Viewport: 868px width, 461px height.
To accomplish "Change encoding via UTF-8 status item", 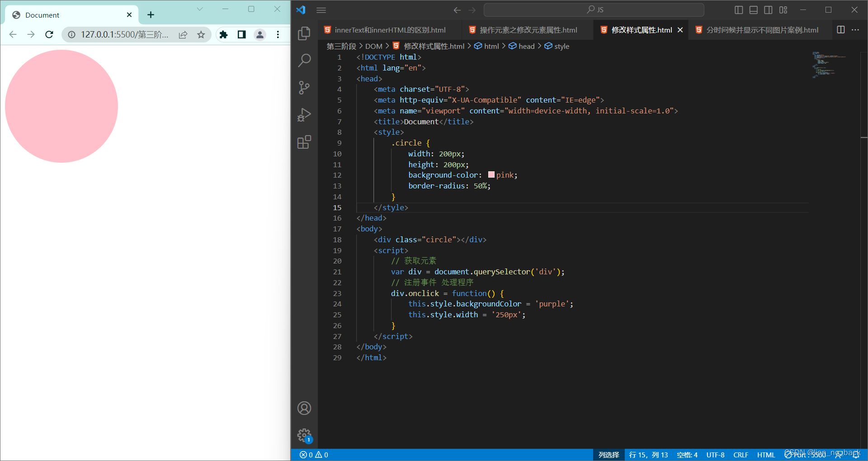I will coord(715,455).
